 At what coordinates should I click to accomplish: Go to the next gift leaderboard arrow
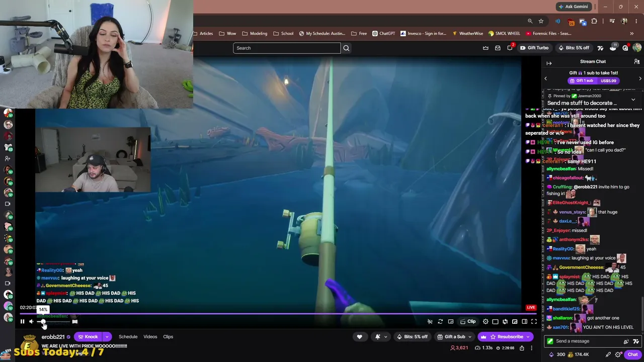coord(640,78)
